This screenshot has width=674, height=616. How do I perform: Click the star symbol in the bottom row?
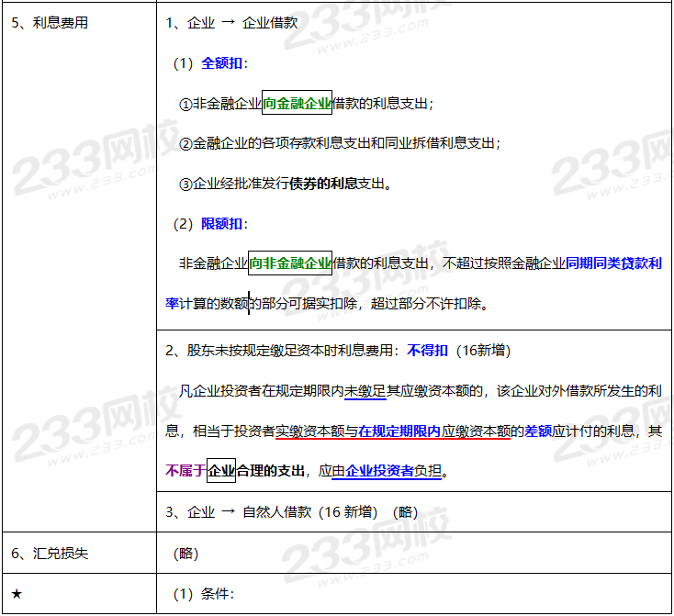(17, 594)
